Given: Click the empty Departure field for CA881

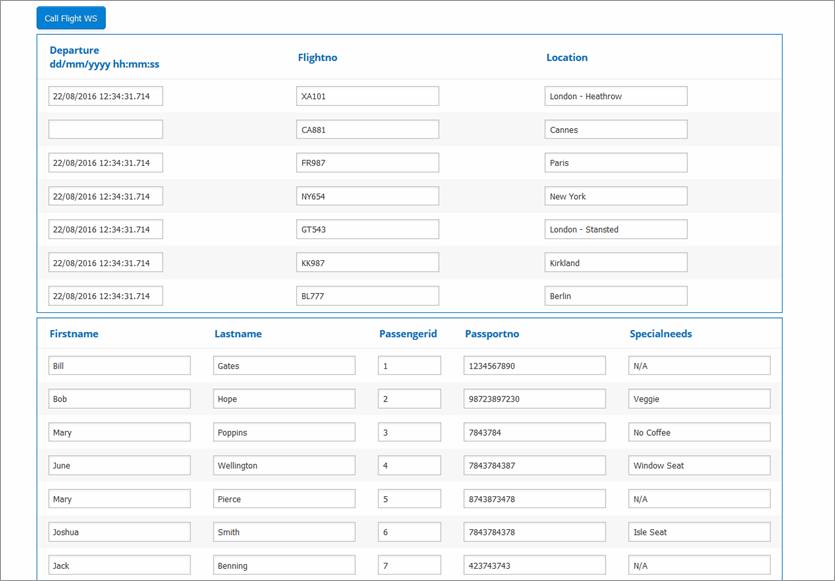Looking at the screenshot, I should (x=105, y=130).
